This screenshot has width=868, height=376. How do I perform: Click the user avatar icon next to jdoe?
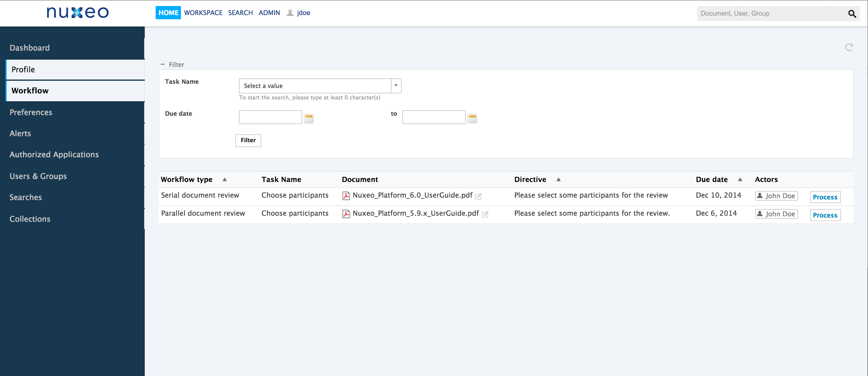coord(290,13)
